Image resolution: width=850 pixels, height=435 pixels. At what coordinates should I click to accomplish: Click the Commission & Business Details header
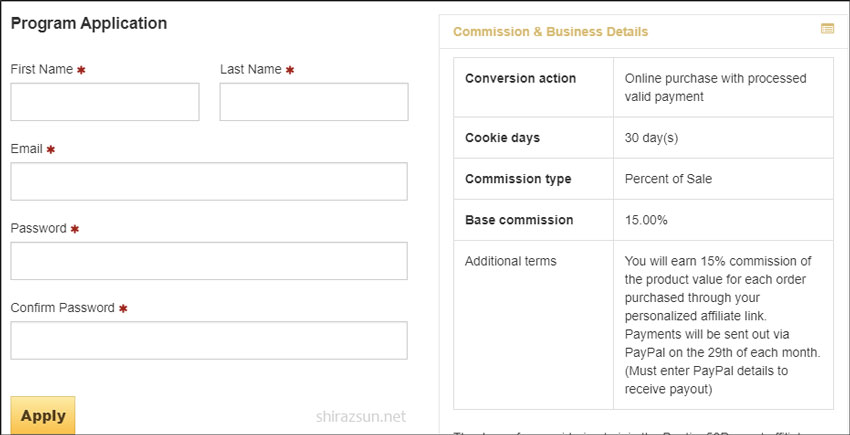[550, 32]
